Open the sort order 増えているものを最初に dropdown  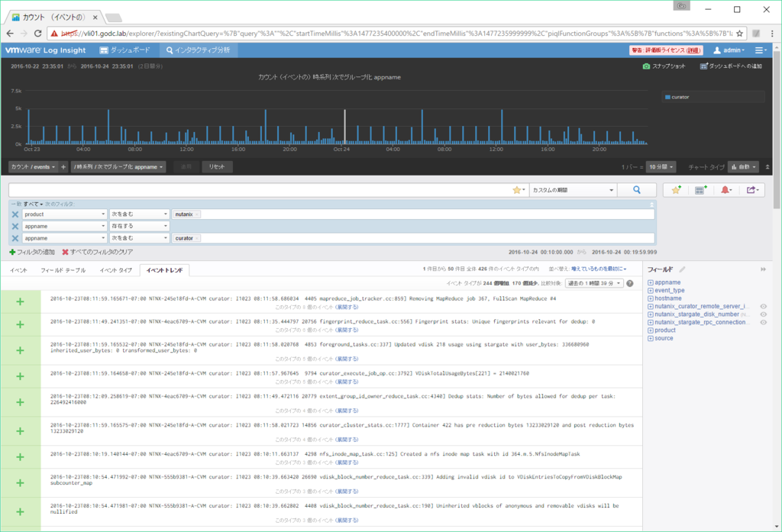(x=599, y=269)
